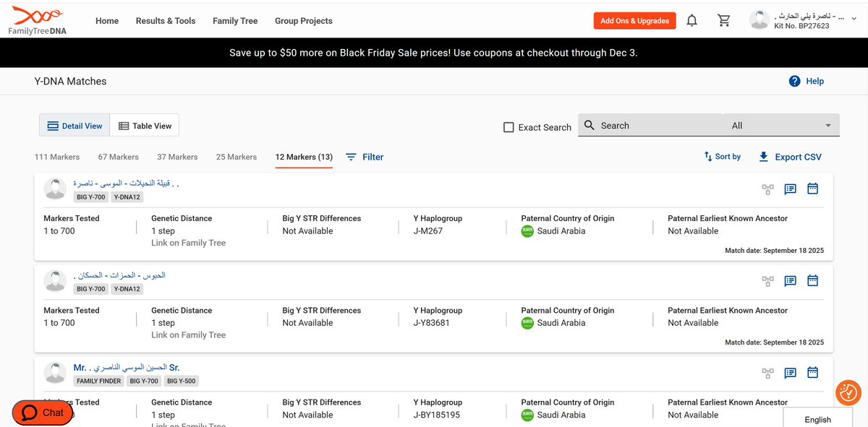The image size is (868, 427).
Task: Click the FamilyTreeDNA logo
Action: click(x=38, y=20)
